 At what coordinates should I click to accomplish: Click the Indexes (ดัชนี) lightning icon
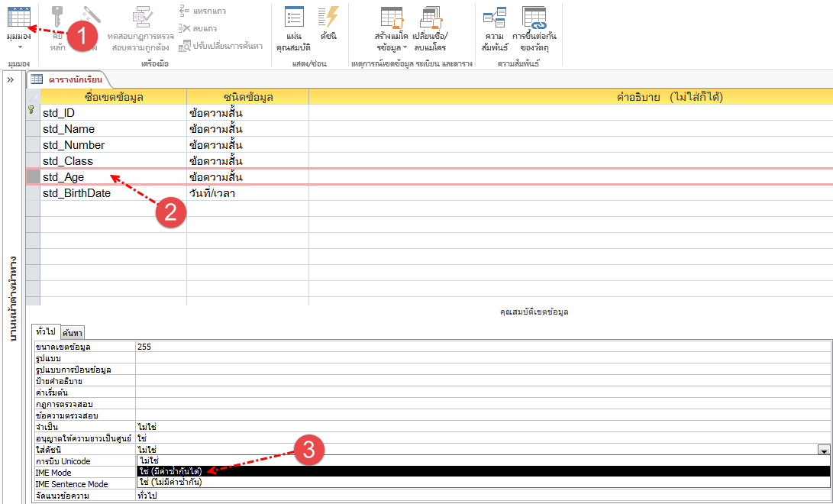329,18
